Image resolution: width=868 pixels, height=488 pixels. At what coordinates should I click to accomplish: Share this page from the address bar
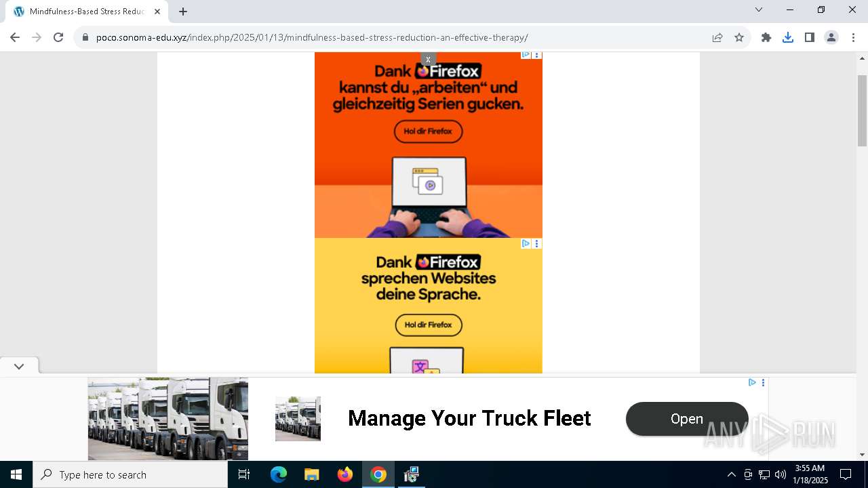click(717, 37)
